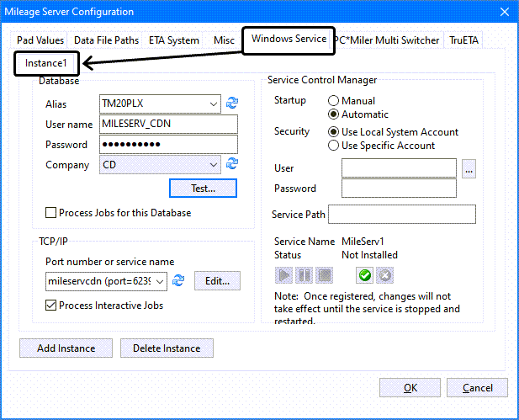This screenshot has height=420, width=519.
Task: Refresh the TCP/IP port service list
Action: [x=178, y=281]
